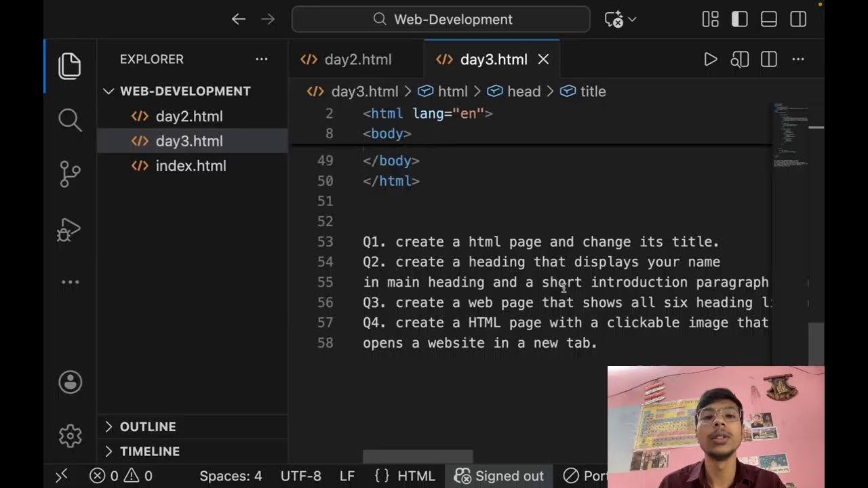Run the file with play button
The image size is (868, 488).
click(710, 59)
